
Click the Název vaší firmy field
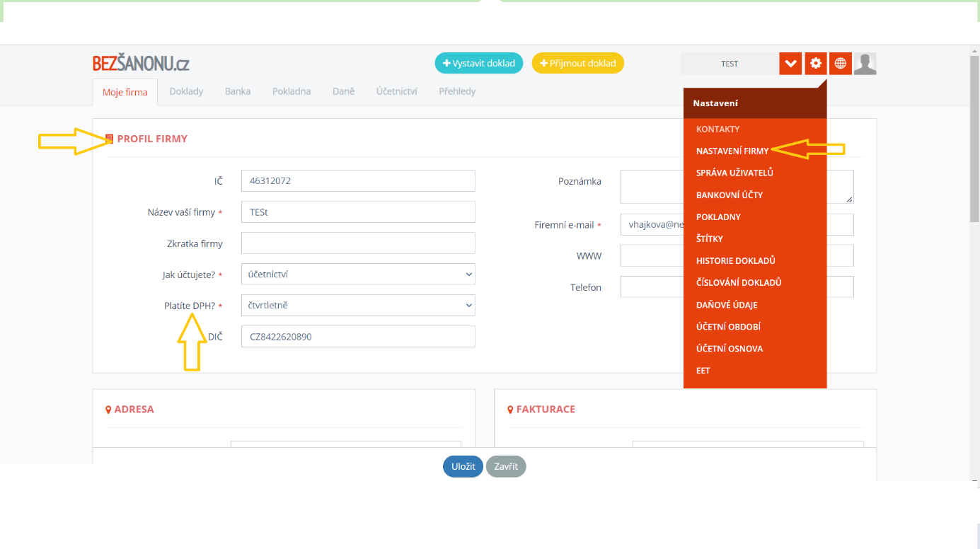click(358, 212)
